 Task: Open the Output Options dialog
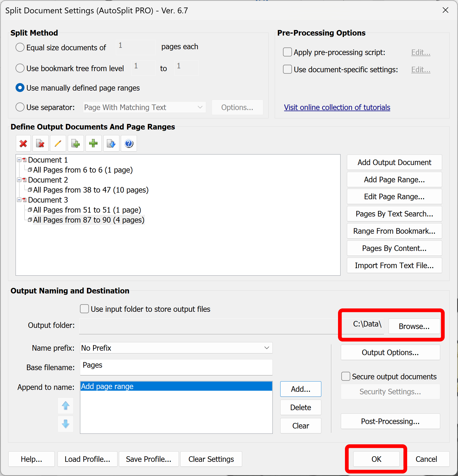click(390, 352)
